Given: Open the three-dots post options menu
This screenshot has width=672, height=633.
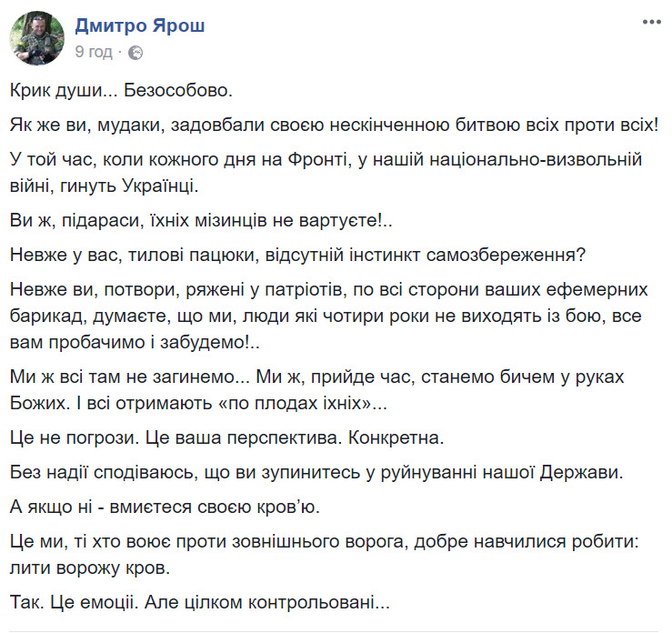Looking at the screenshot, I should (x=651, y=22).
